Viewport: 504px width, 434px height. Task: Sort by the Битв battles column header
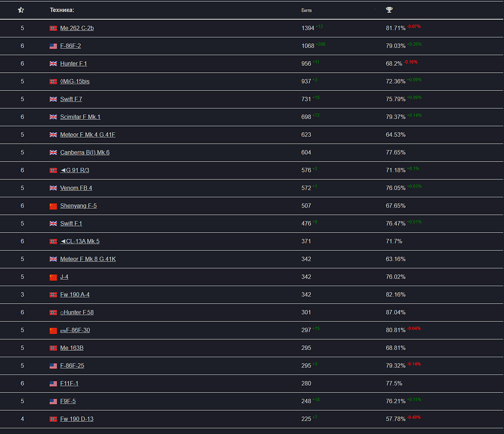pos(306,10)
